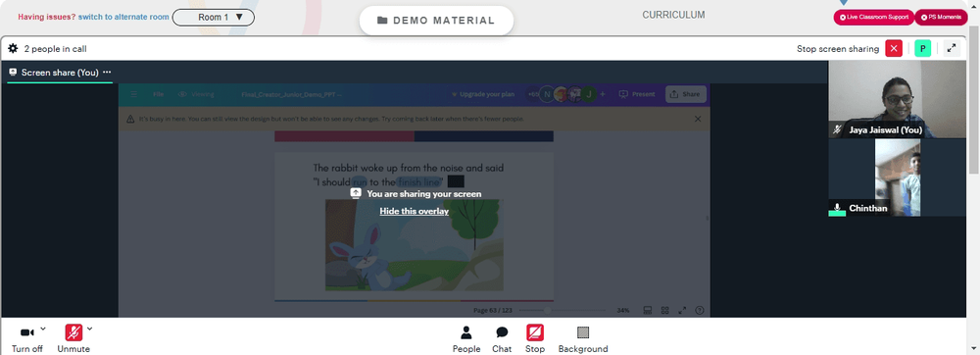Add collaborator with plus icon
This screenshot has height=355, width=980.
coord(603,94)
